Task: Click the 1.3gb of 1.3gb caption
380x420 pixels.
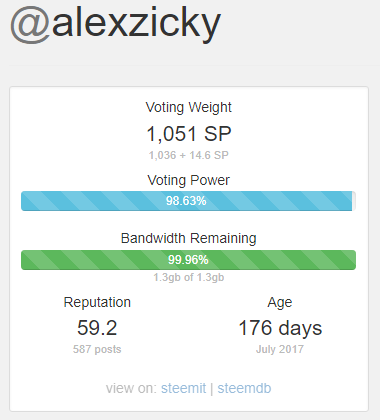Action: tap(189, 277)
